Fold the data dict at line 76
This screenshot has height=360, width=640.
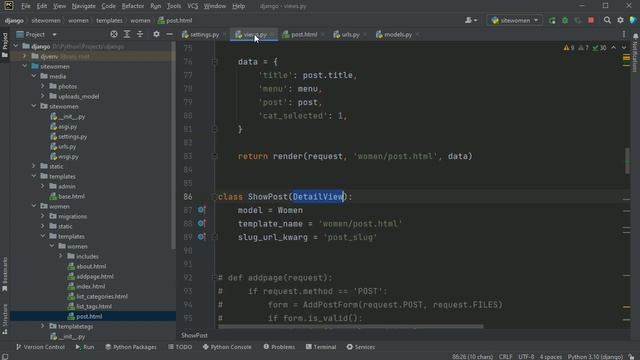point(214,62)
